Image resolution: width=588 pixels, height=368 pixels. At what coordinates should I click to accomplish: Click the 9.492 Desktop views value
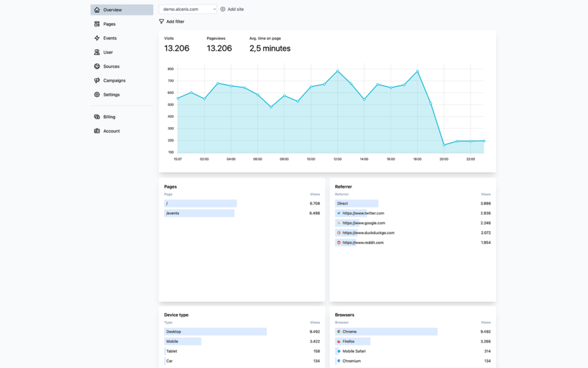(x=315, y=332)
